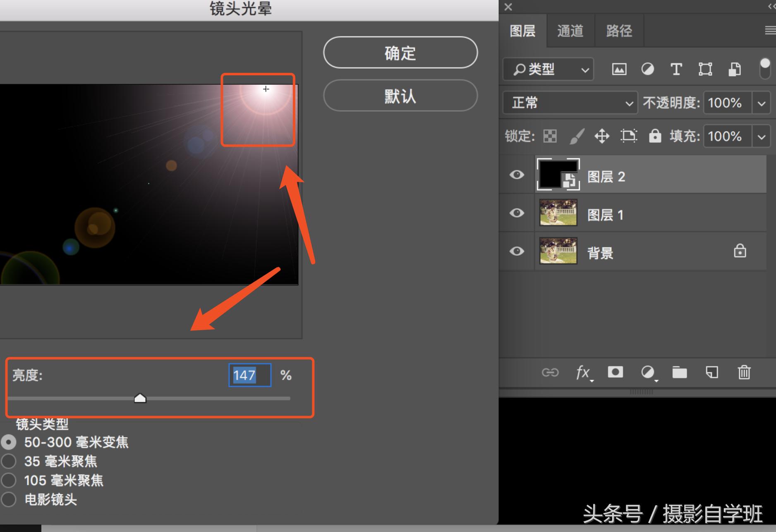This screenshot has height=532, width=776.
Task: Open the 填充 fill percentage dropdown
Action: pyautogui.click(x=761, y=137)
